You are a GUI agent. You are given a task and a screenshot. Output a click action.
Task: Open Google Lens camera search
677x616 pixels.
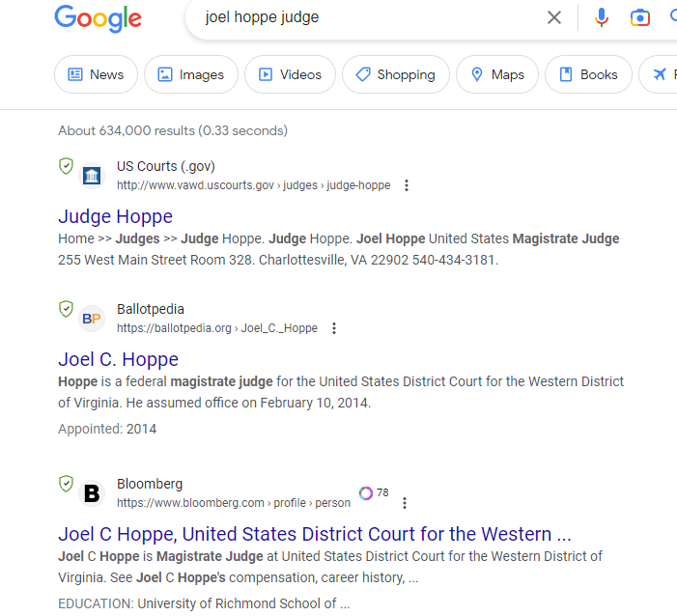[640, 17]
